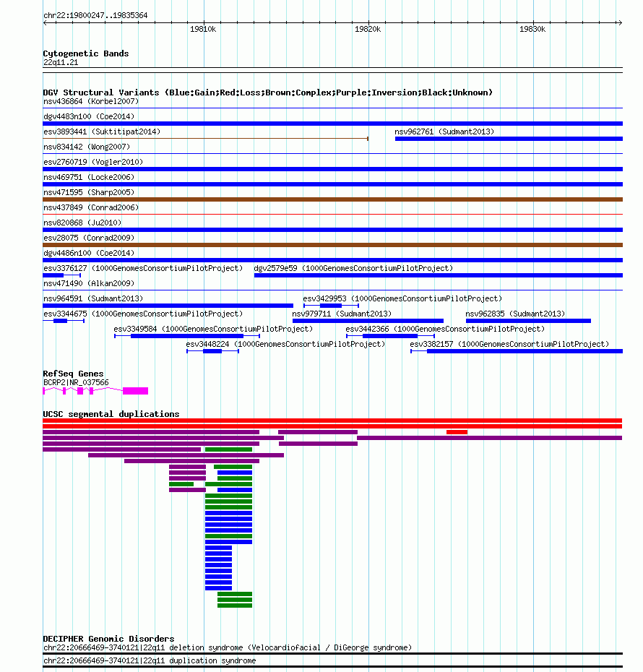Click nsv469751 (Locke2006) label

click(x=89, y=178)
